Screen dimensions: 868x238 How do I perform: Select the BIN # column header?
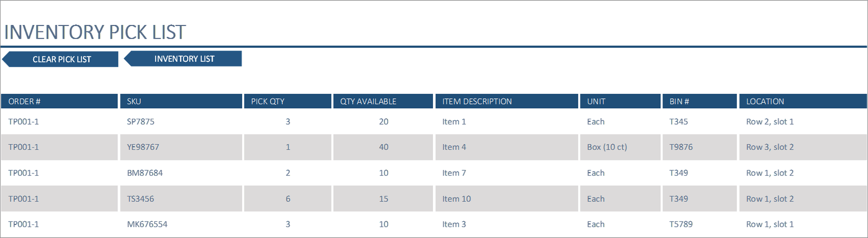pyautogui.click(x=700, y=101)
